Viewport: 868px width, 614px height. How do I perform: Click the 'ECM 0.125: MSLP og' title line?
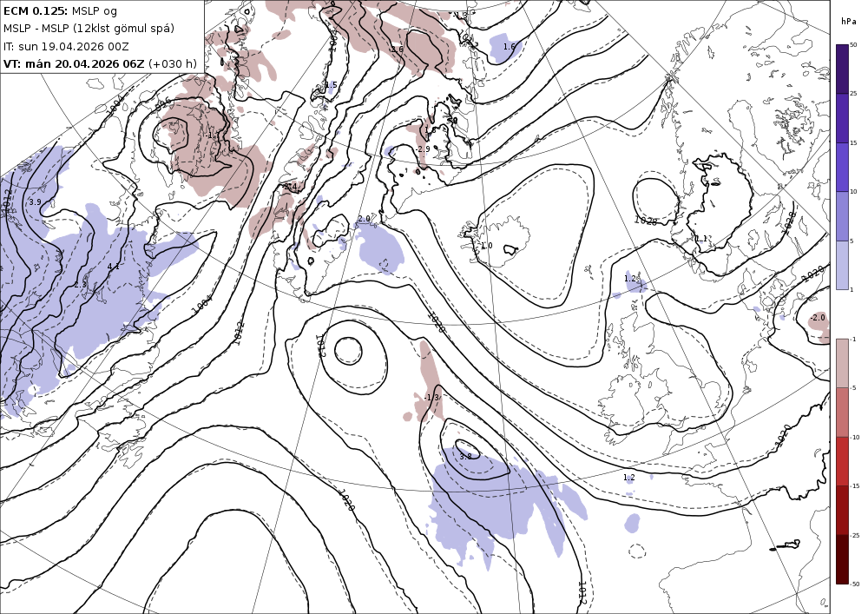coord(61,10)
